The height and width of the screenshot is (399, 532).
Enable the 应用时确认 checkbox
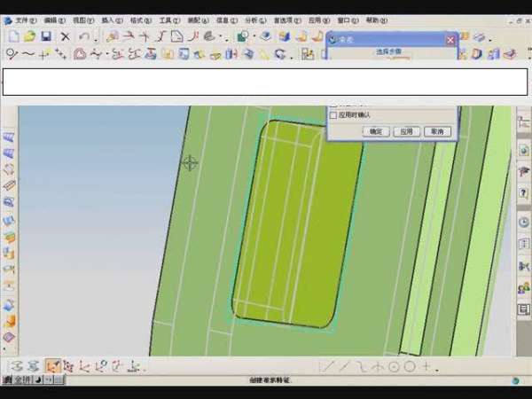click(x=333, y=114)
